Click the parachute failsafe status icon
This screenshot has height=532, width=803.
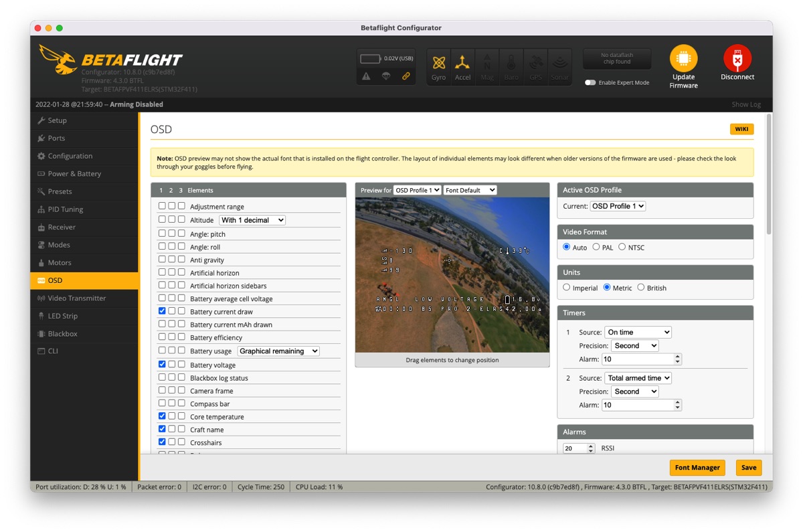click(x=386, y=76)
